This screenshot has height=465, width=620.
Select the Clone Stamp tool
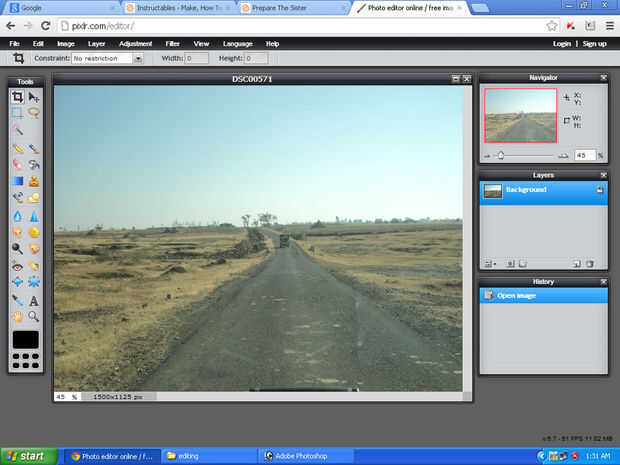[x=34, y=181]
